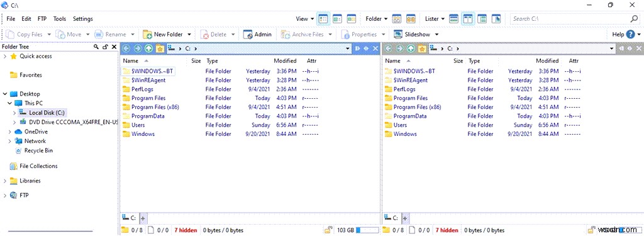Toggle the dual vertical Lister layout icon
This screenshot has height=236, width=644.
[x=468, y=18]
